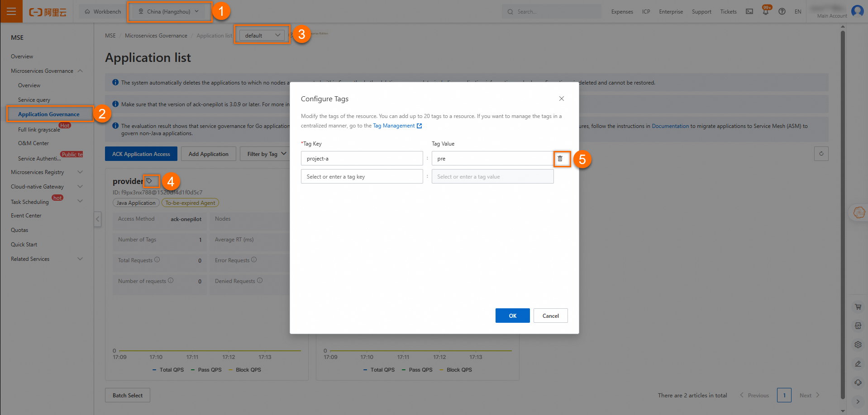Open Quotas in the sidebar
The width and height of the screenshot is (868, 415).
point(19,230)
